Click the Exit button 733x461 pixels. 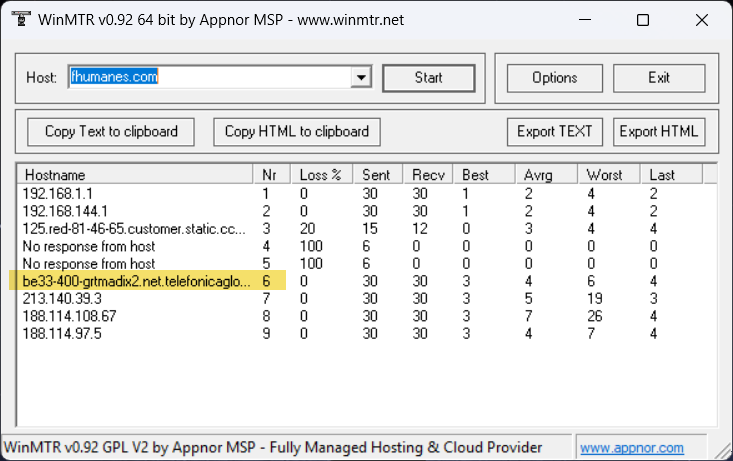tap(658, 78)
